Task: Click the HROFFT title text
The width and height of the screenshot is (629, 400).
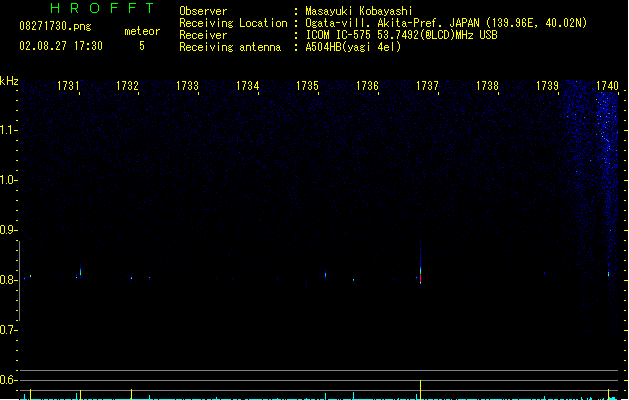Action: click(102, 8)
